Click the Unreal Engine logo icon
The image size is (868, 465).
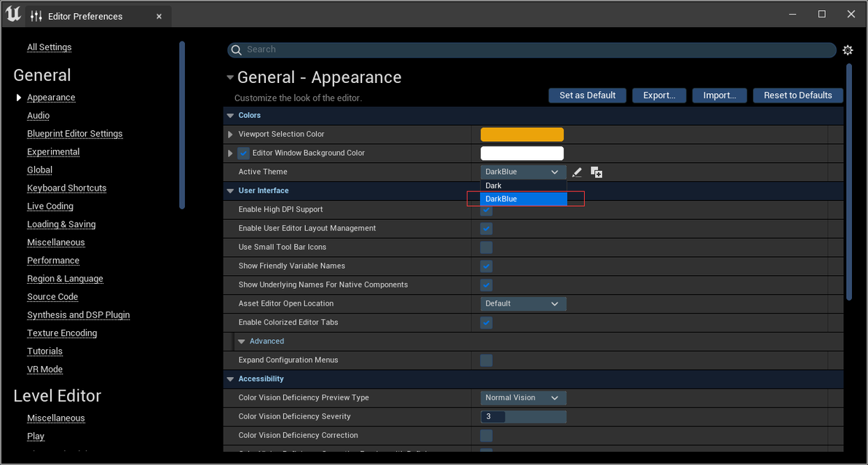pos(12,15)
